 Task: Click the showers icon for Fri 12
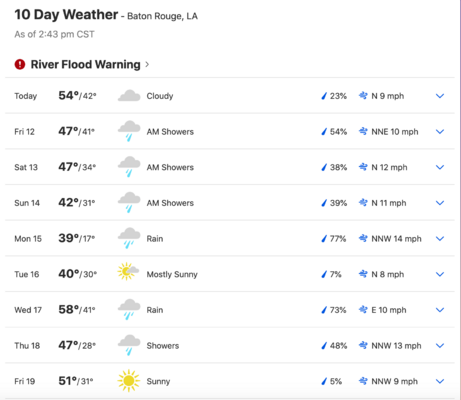(129, 131)
